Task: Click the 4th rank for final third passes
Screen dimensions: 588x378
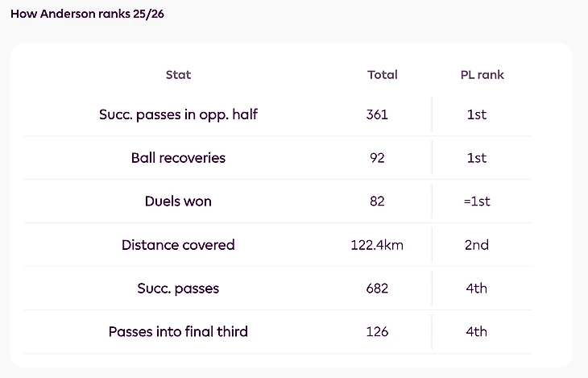Action: (x=477, y=331)
